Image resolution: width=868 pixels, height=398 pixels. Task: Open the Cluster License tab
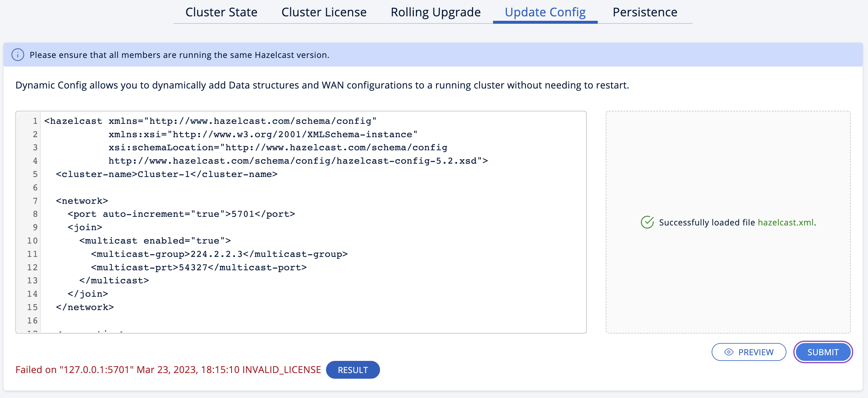(x=324, y=12)
